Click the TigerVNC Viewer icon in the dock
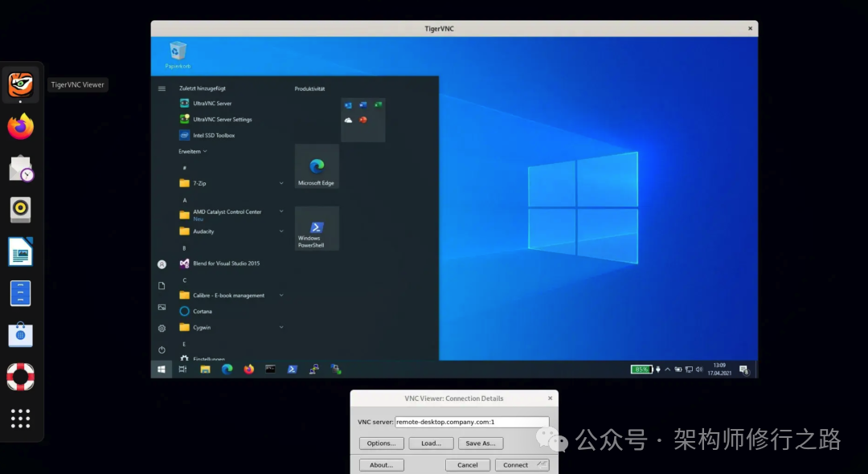The height and width of the screenshot is (474, 868). click(20, 84)
